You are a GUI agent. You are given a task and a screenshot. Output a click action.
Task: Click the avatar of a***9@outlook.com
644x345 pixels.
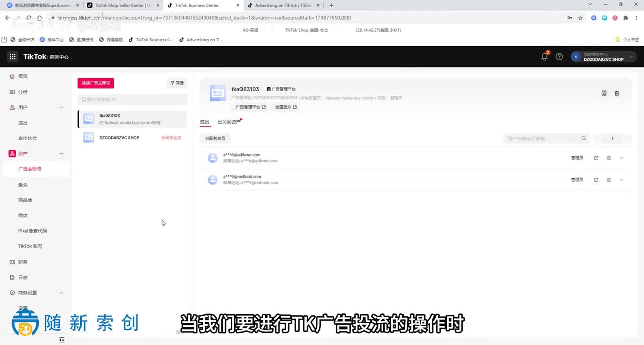213,180
